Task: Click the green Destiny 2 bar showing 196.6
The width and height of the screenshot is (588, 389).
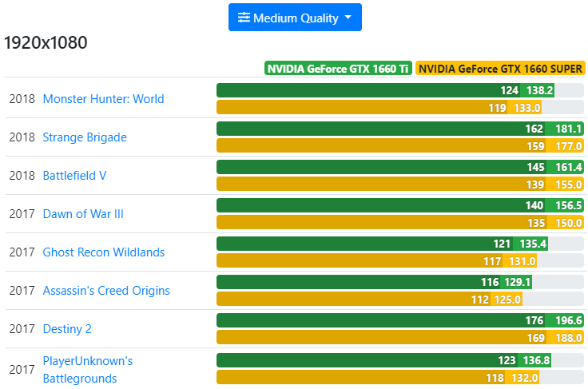Action: coord(400,320)
